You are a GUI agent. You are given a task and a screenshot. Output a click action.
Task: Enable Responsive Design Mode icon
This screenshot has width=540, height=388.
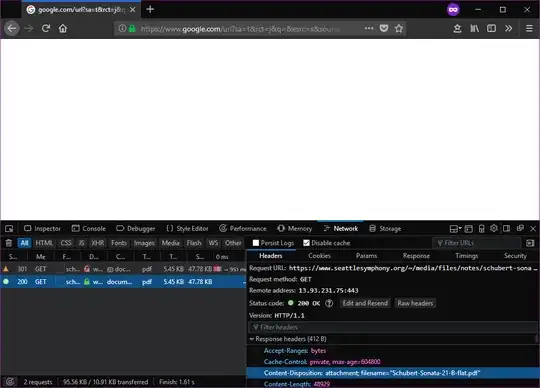[x=481, y=229]
